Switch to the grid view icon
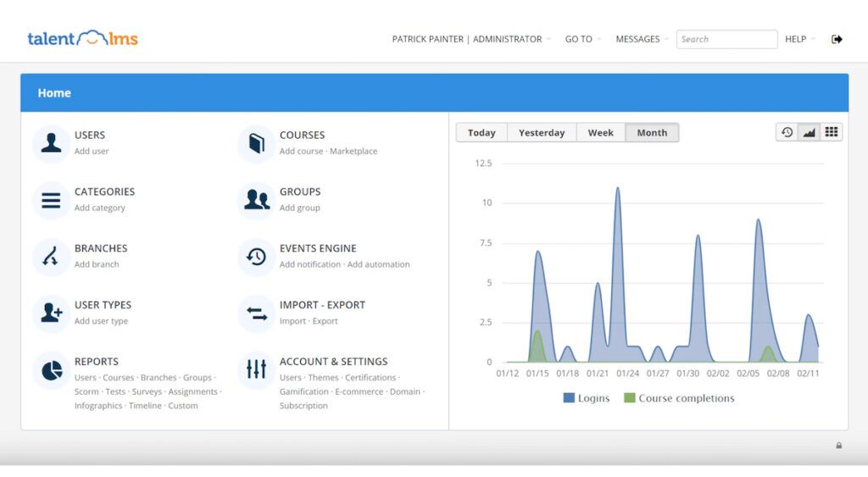 (831, 132)
